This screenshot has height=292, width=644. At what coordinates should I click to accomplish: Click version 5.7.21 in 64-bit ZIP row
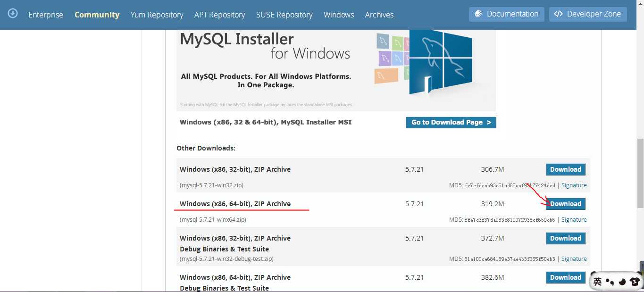tap(414, 204)
